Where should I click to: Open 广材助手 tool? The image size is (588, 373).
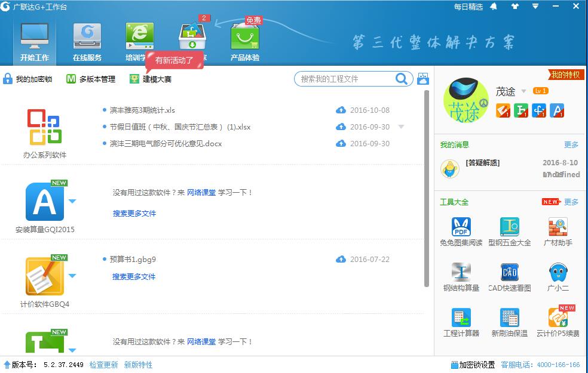558,232
